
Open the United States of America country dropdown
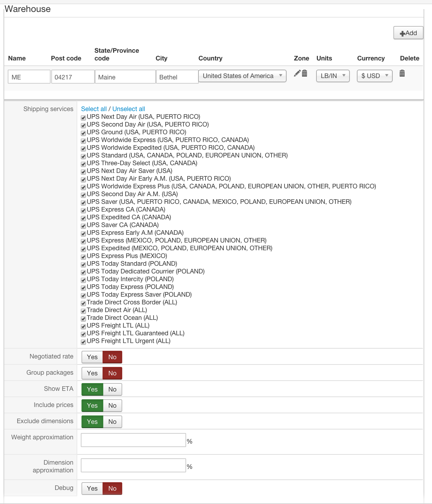242,76
